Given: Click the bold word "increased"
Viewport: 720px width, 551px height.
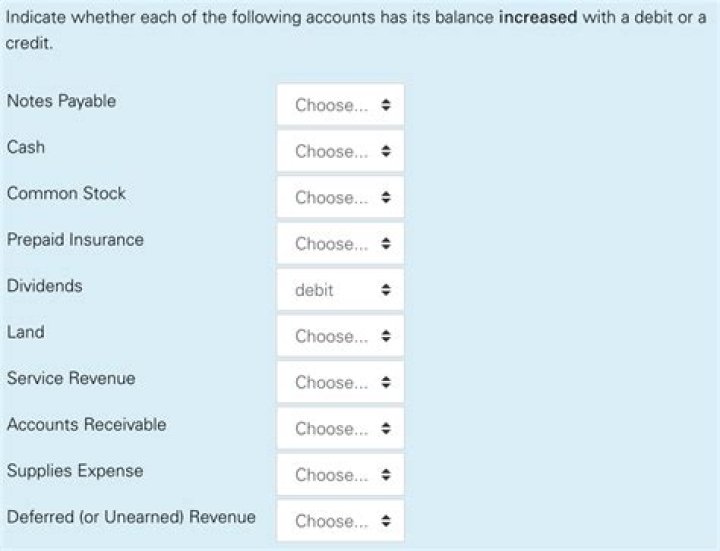Looking at the screenshot, I should pos(537,19).
